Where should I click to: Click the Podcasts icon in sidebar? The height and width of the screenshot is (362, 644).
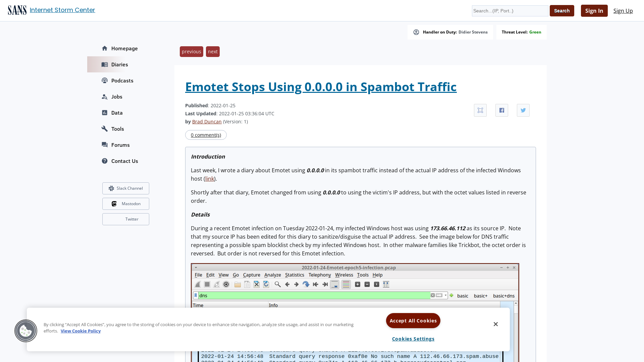pos(105,80)
